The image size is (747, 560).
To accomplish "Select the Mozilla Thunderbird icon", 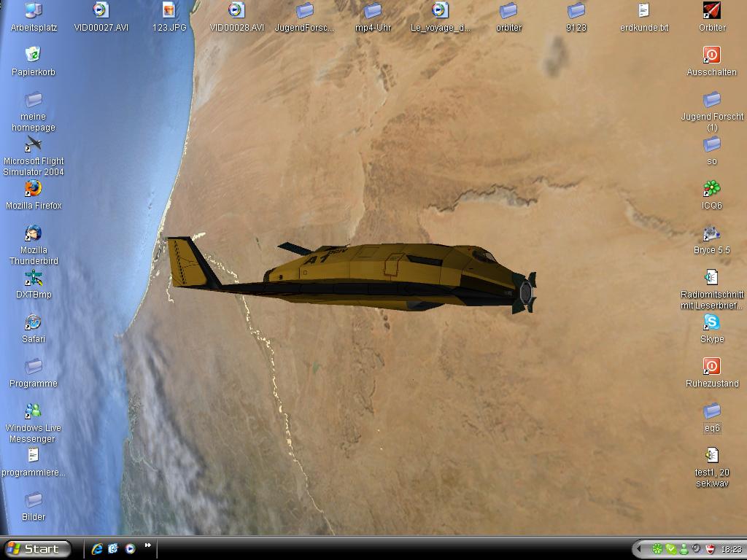I will pyautogui.click(x=34, y=233).
